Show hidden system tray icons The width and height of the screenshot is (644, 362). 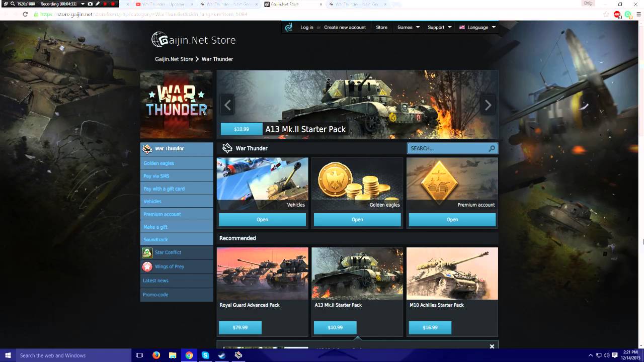[591, 355]
